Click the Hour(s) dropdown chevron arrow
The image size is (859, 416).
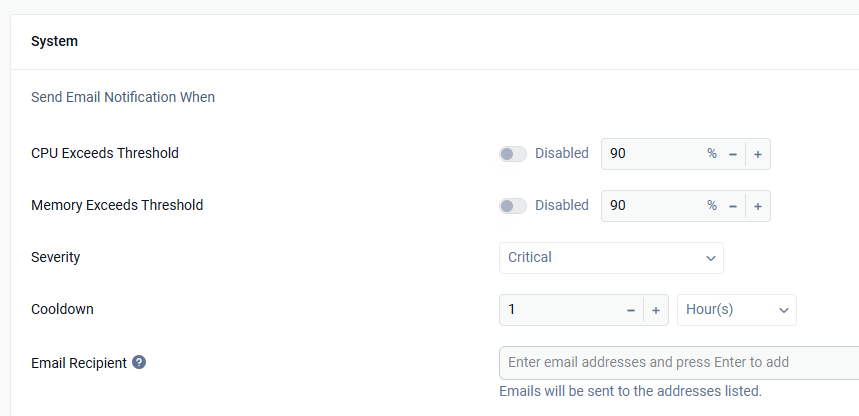tap(784, 311)
